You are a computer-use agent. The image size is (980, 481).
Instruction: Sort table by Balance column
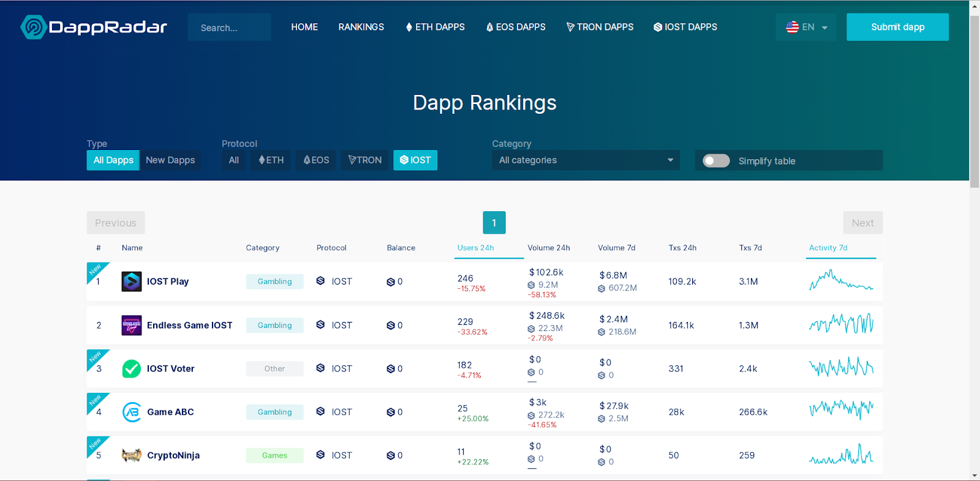point(401,248)
